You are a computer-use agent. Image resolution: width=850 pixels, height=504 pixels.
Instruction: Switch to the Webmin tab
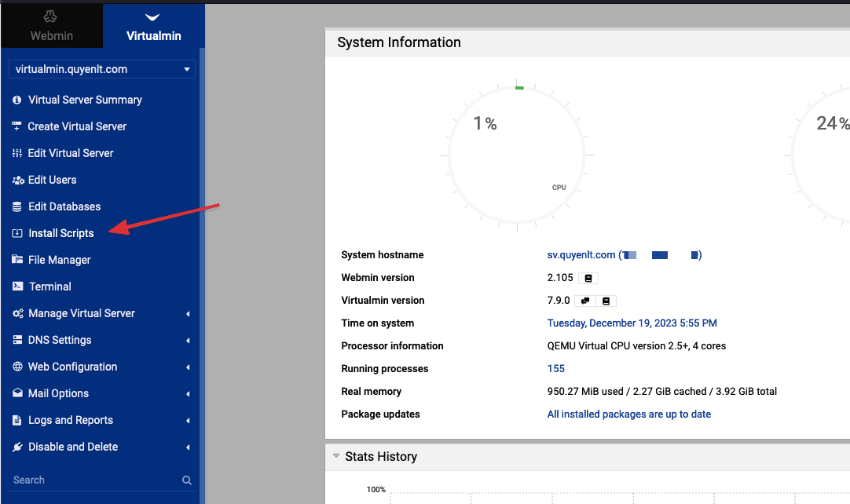[x=51, y=26]
